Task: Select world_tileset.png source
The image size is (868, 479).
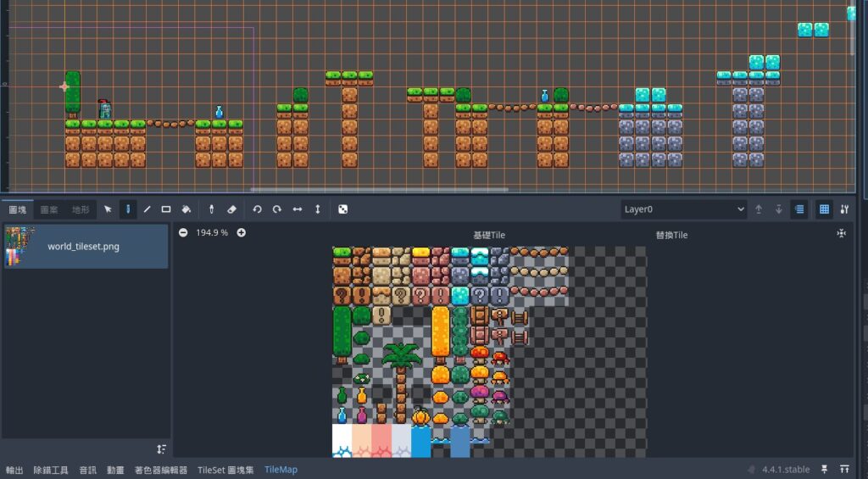Action: 86,247
